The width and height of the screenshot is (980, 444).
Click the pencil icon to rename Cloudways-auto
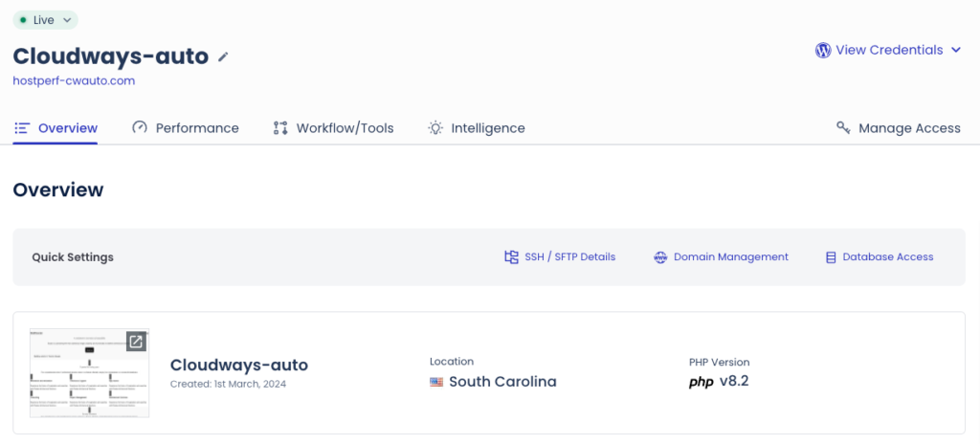(223, 56)
